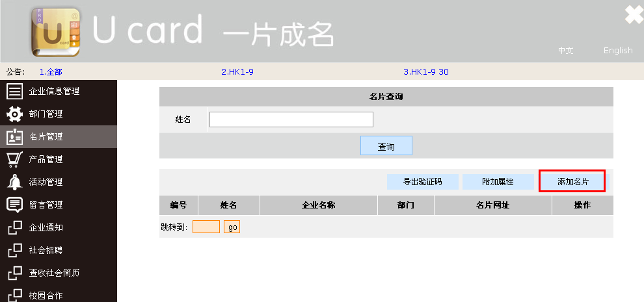Click the 企业通知 sidebar icon
The width and height of the screenshot is (644, 302).
[x=15, y=227]
